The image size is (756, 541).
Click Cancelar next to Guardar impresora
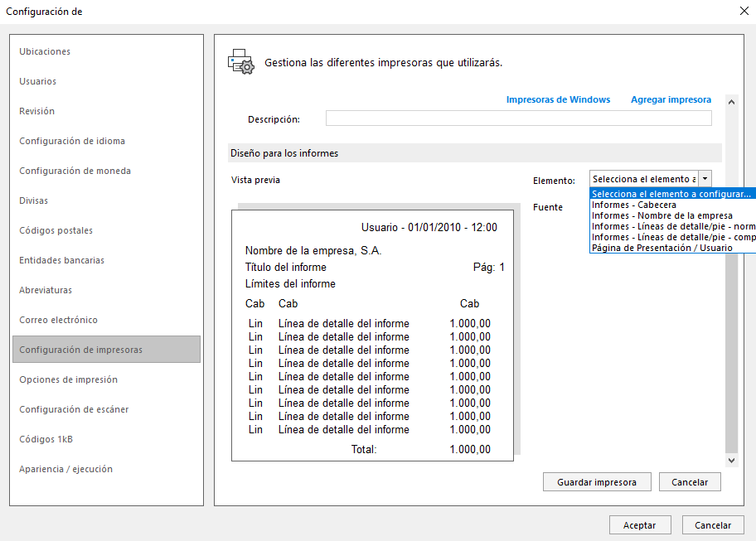[x=690, y=482]
